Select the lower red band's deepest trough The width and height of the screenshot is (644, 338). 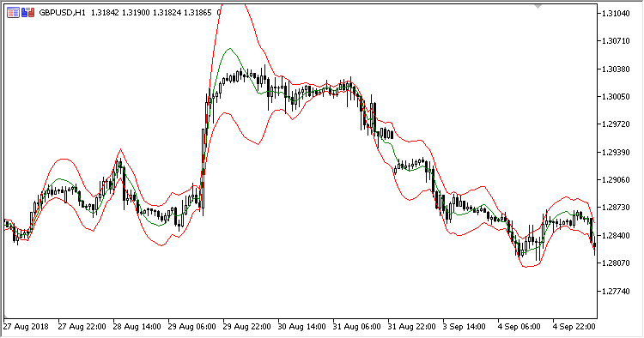pos(529,267)
